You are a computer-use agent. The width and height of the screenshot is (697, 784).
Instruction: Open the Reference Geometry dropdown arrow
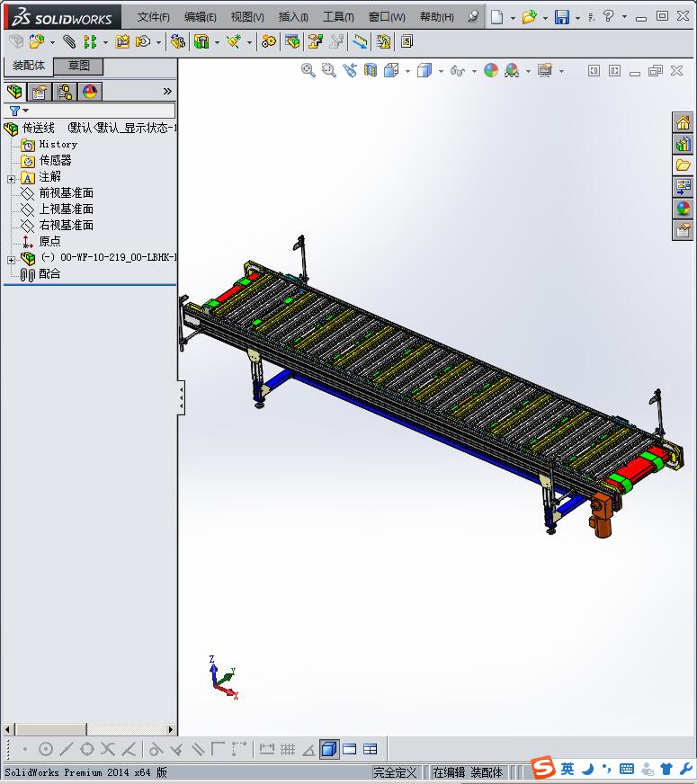249,42
